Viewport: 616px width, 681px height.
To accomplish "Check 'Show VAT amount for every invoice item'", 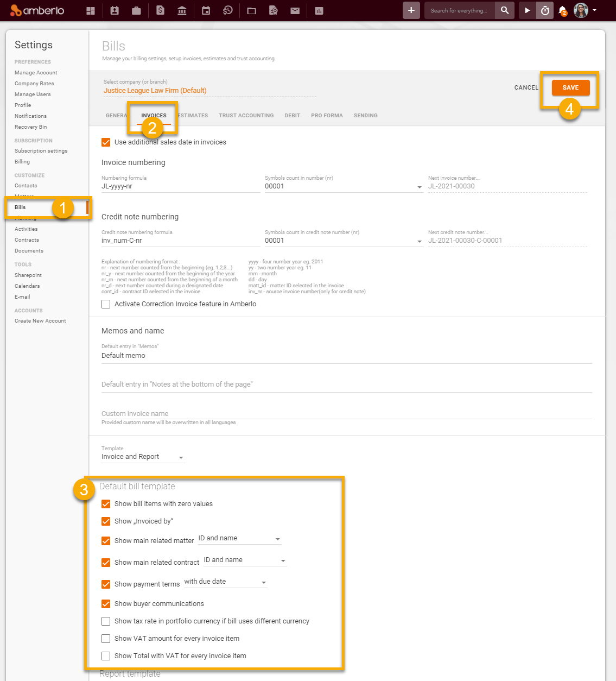I will point(106,639).
